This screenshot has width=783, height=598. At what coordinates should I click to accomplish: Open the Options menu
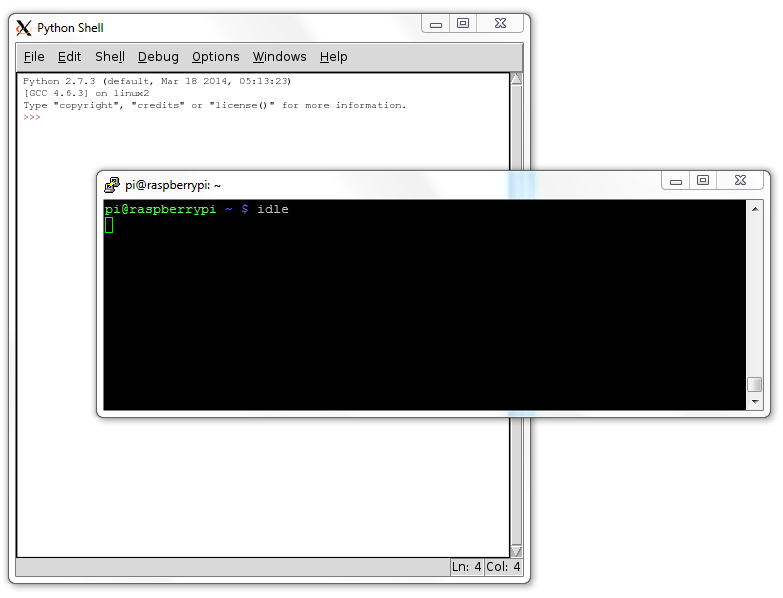216,57
